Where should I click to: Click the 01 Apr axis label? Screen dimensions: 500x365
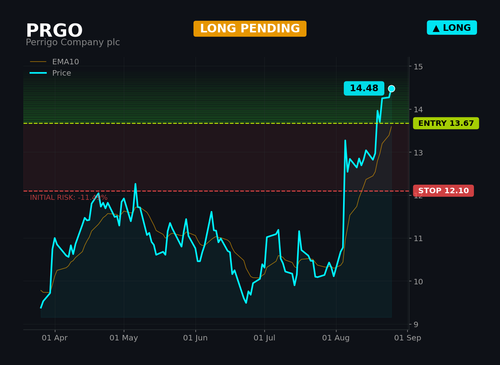(x=55, y=338)
